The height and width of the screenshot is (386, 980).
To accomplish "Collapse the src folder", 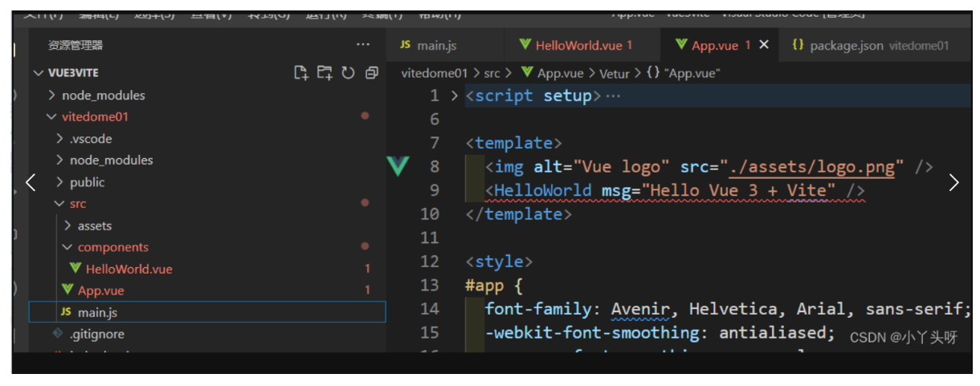I will pyautogui.click(x=59, y=204).
